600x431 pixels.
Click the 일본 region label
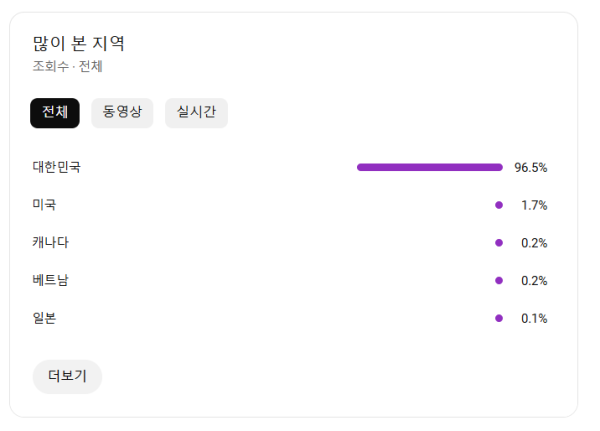pos(44,318)
